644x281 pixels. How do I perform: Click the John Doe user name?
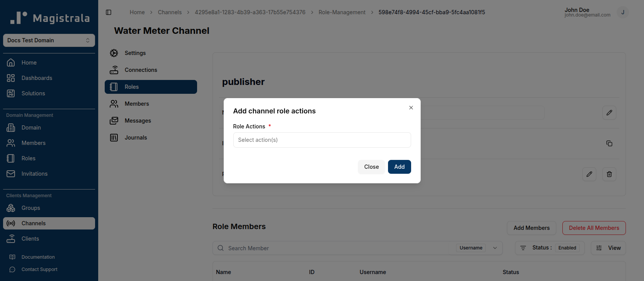(x=577, y=10)
